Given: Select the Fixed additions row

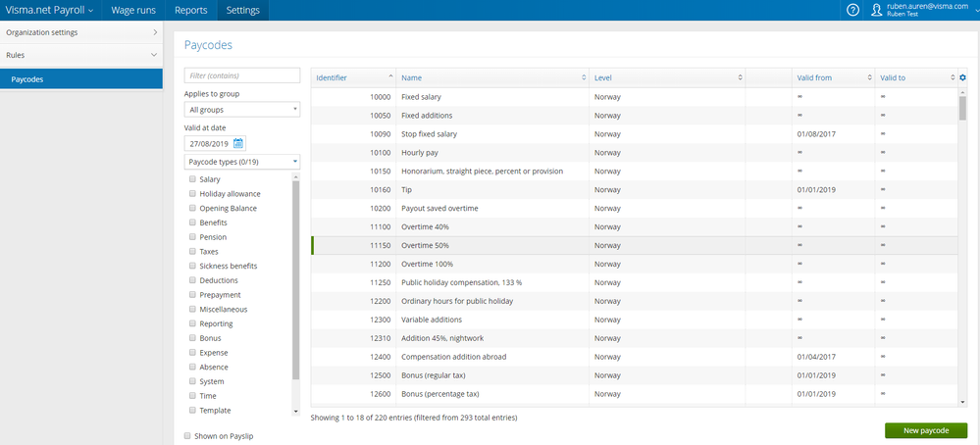Looking at the screenshot, I should click(x=634, y=116).
